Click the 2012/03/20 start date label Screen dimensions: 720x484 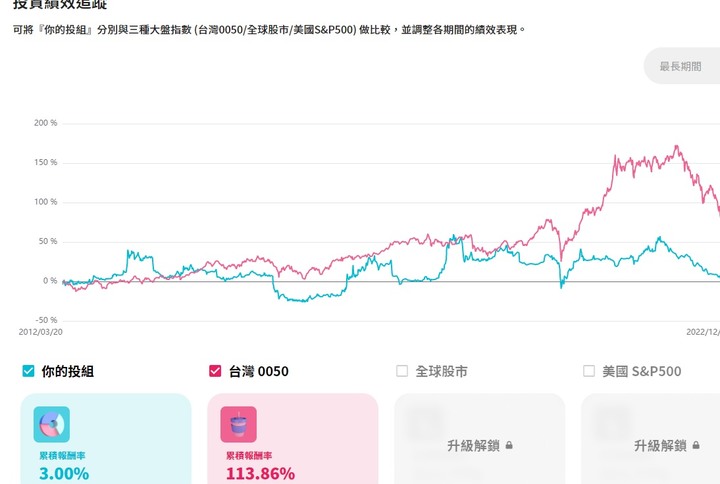[40, 332]
